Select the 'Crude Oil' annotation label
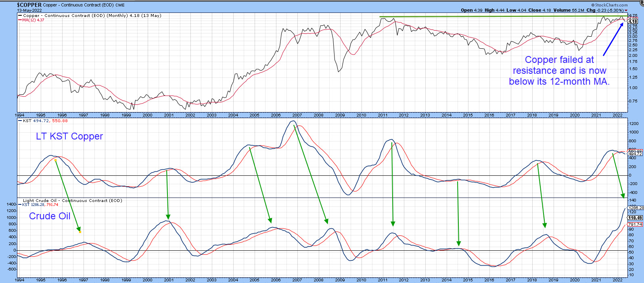 50,216
